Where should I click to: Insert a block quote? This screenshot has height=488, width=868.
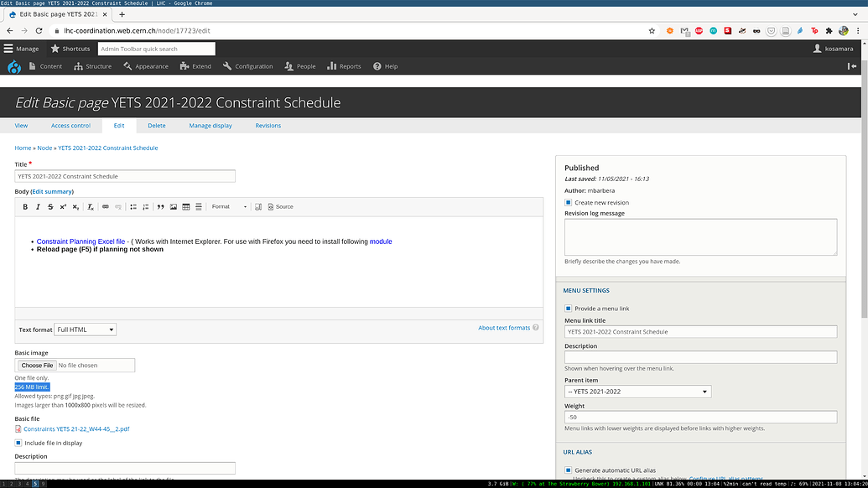click(x=160, y=207)
